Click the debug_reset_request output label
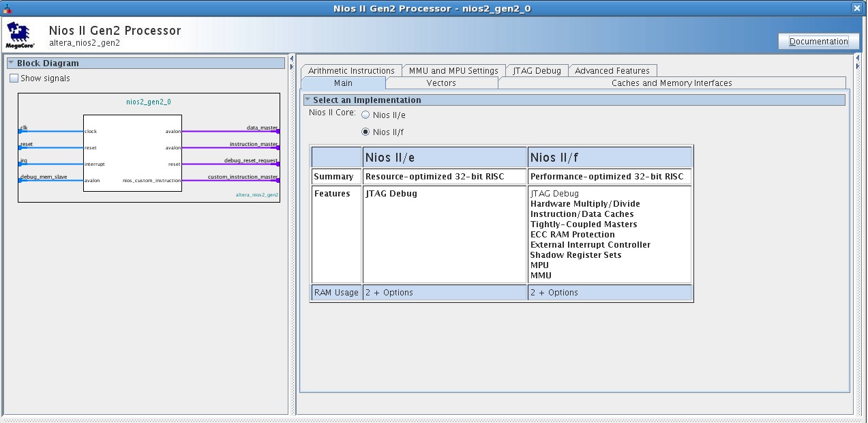The width and height of the screenshot is (868, 423). click(251, 160)
